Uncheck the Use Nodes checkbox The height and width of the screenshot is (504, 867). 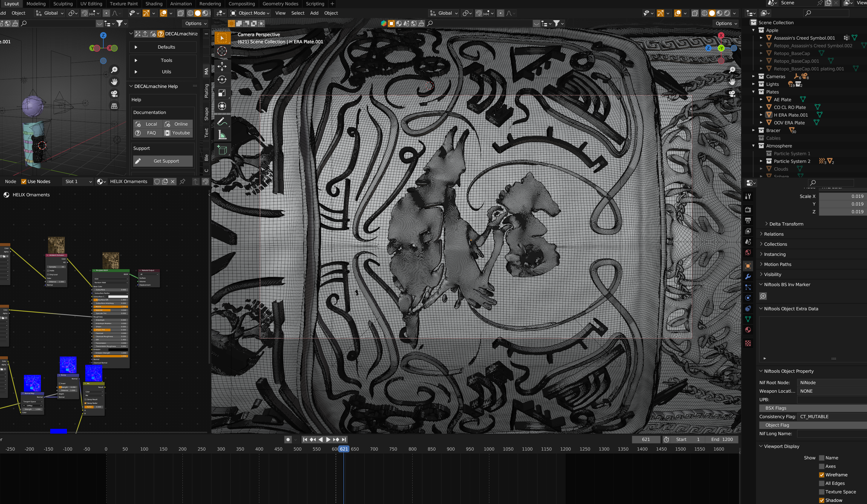point(24,182)
